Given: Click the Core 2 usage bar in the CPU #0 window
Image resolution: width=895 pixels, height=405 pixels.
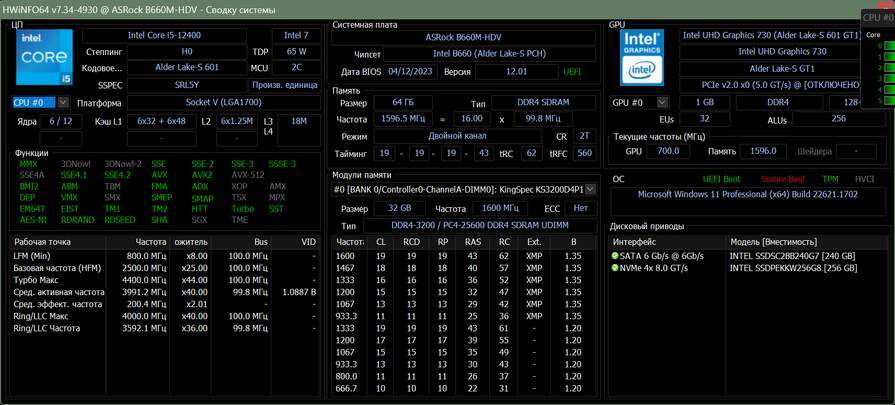Looking at the screenshot, I should click(889, 68).
